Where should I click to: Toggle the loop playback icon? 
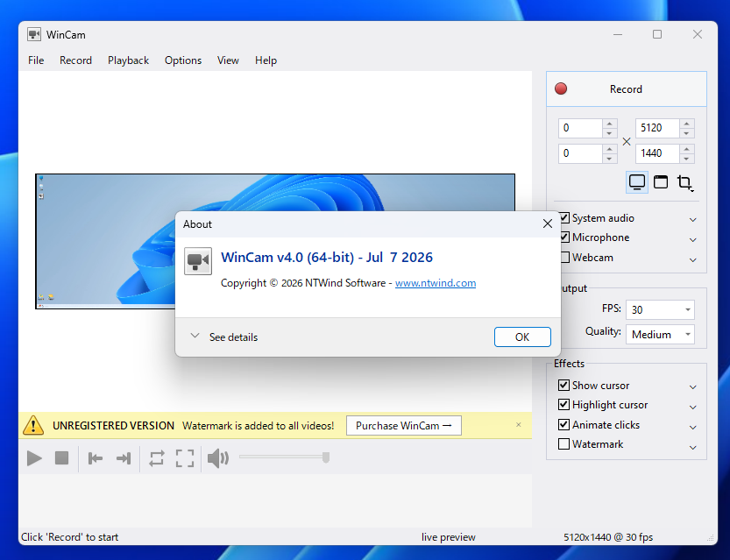click(157, 458)
